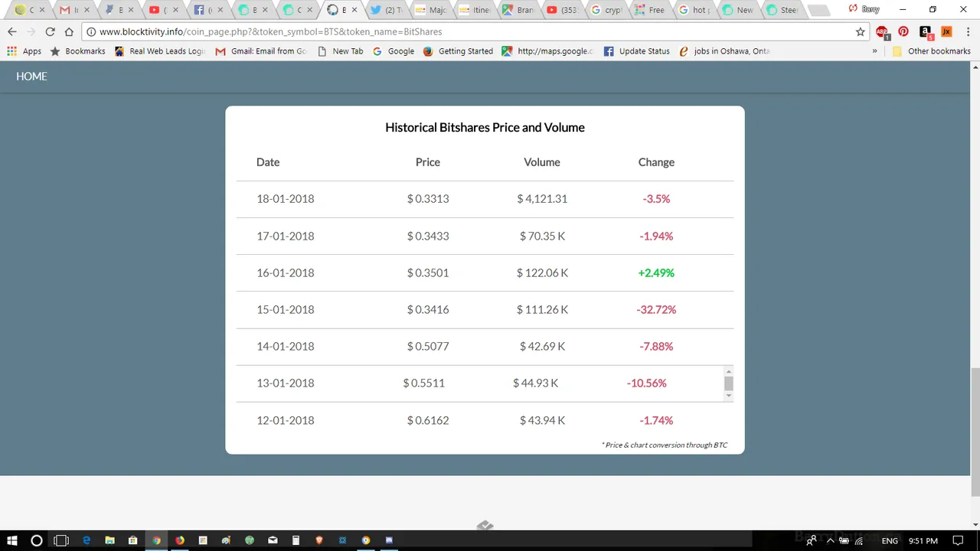Image resolution: width=980 pixels, height=551 pixels.
Task: Select the volume $ 4,121.31
Action: point(542,199)
